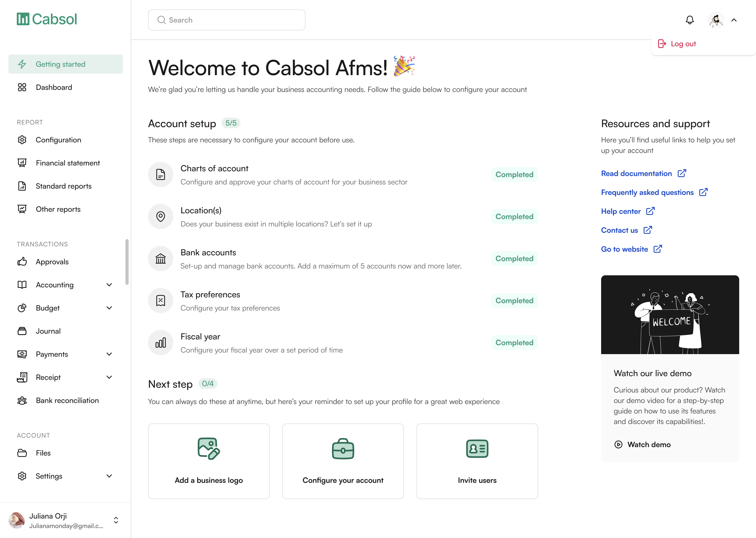756x538 pixels.
Task: Go to Dashboard in sidebar
Action: coord(54,87)
